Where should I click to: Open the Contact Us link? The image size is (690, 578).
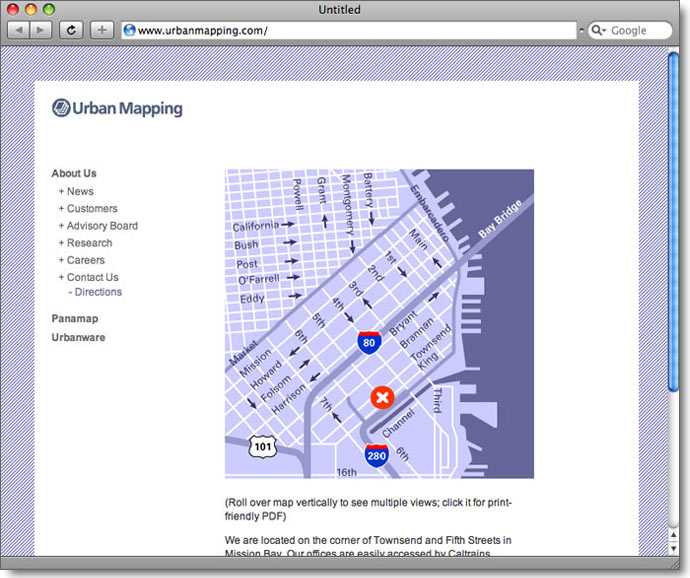pos(92,277)
